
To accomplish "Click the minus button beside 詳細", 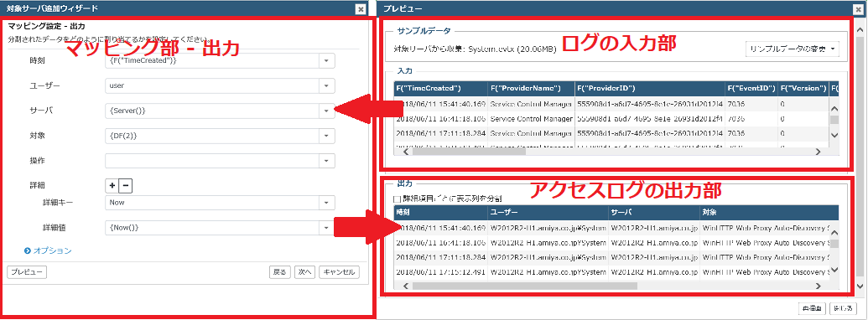I will (x=126, y=186).
